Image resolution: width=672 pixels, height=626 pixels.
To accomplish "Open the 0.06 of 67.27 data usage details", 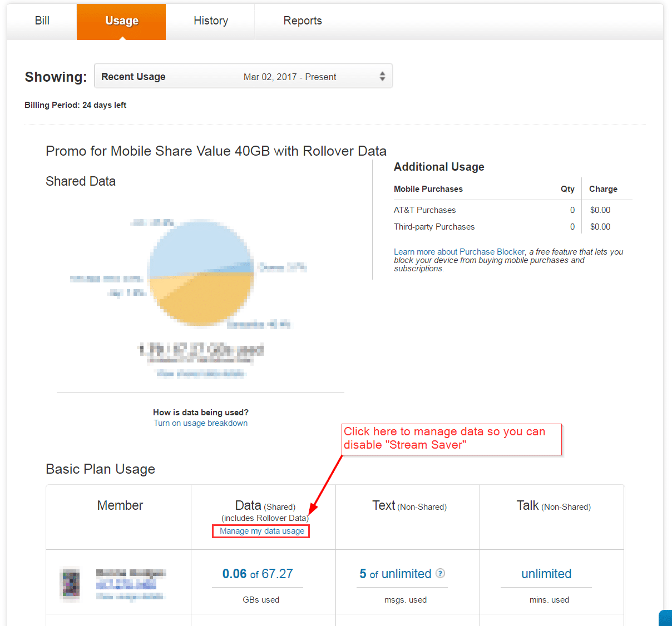I will pos(258,574).
